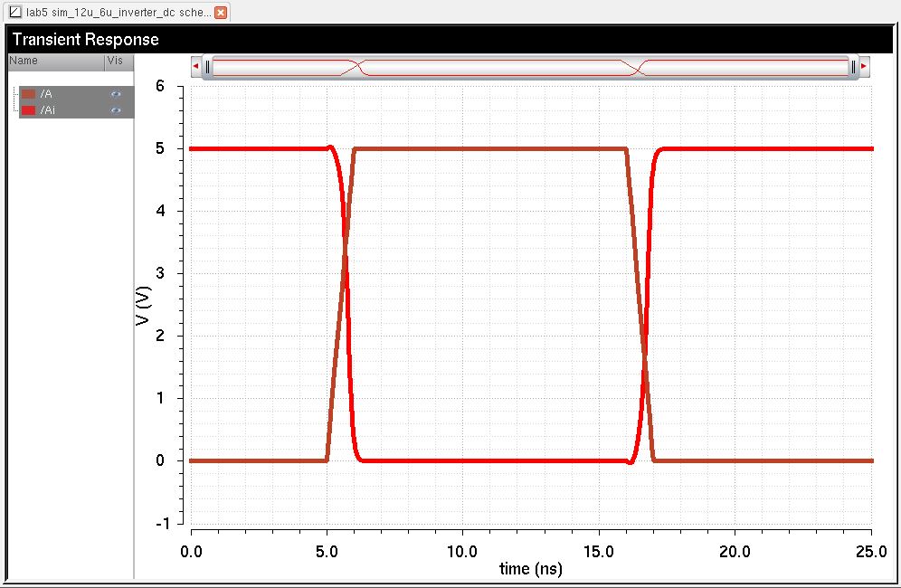This screenshot has width=901, height=588.
Task: Click the tab's waveform window icon
Action: coord(15,12)
